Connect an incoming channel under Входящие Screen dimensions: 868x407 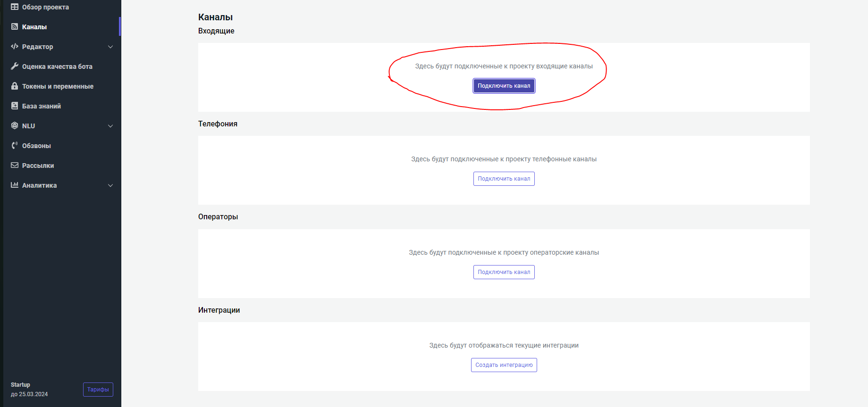[x=504, y=86]
